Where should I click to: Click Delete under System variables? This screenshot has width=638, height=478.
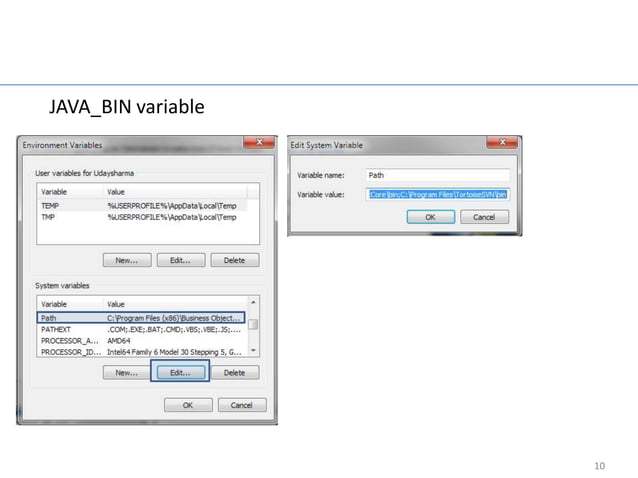click(x=235, y=373)
